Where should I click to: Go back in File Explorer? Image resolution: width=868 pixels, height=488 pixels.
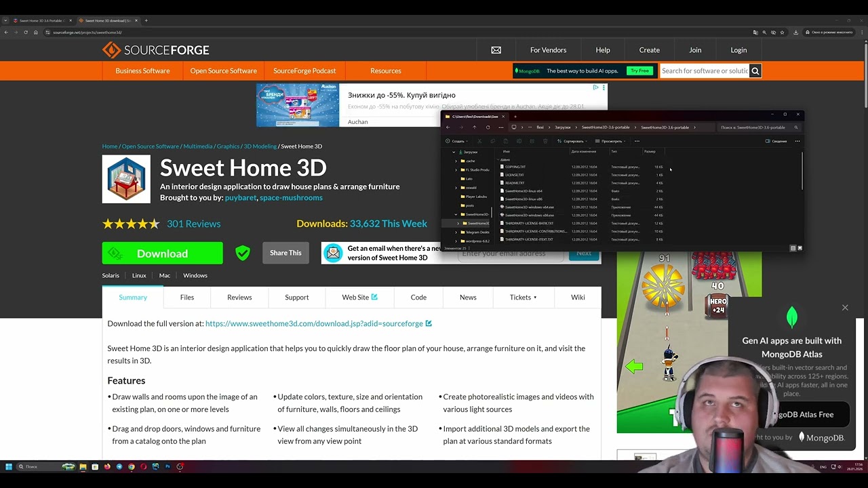click(x=448, y=127)
